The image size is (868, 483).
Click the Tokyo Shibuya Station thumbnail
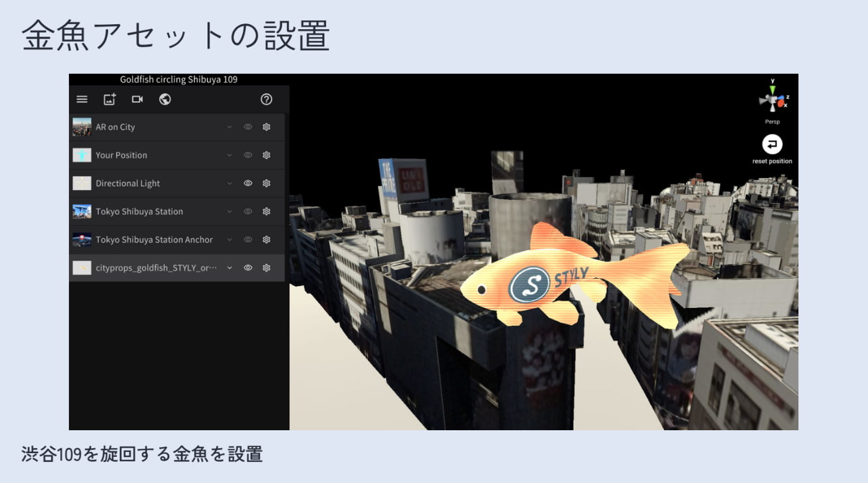point(82,212)
